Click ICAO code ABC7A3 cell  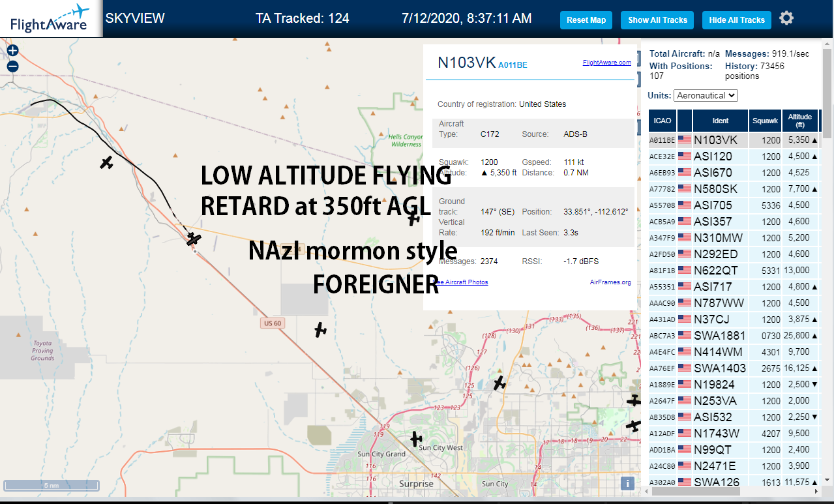[x=661, y=336]
